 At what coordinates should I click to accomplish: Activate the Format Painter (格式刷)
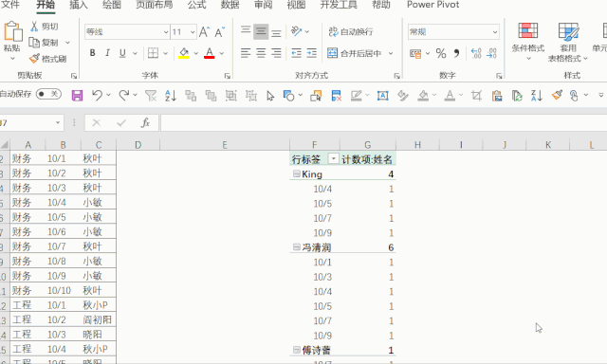pyautogui.click(x=47, y=59)
